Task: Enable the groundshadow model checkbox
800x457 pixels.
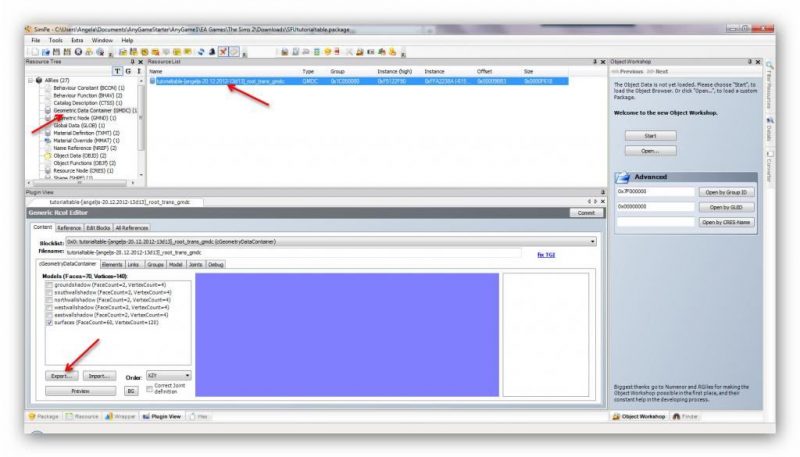Action: pyautogui.click(x=50, y=286)
